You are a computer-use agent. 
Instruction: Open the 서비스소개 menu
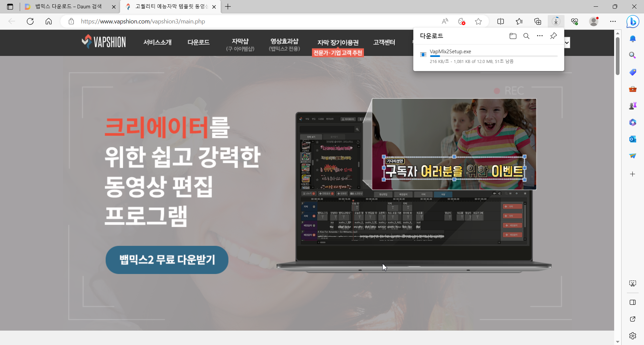[x=157, y=42]
